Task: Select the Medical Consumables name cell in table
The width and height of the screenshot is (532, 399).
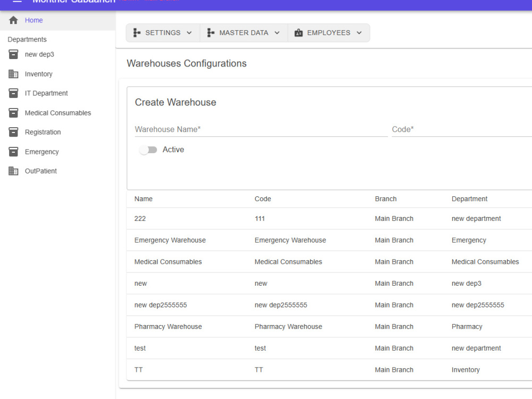Action: coord(168,262)
